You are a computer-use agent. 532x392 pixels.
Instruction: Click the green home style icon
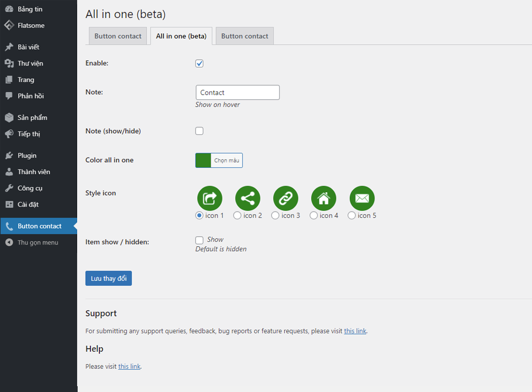(324, 199)
